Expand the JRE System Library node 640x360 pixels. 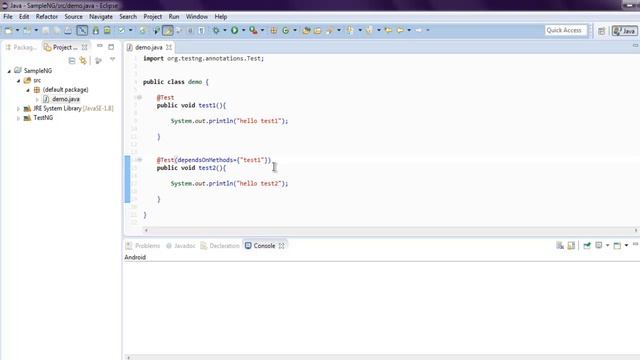pyautogui.click(x=18, y=109)
